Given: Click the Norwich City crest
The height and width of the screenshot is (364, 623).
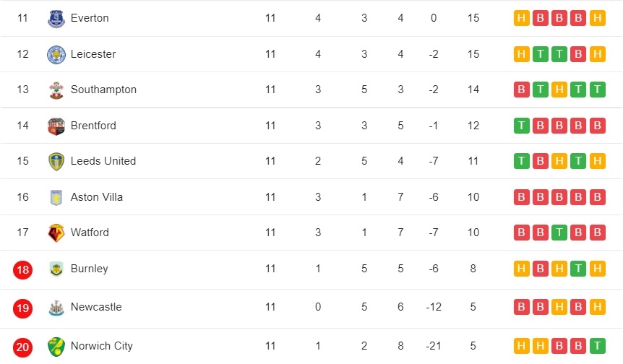Looking at the screenshot, I should tap(56, 347).
